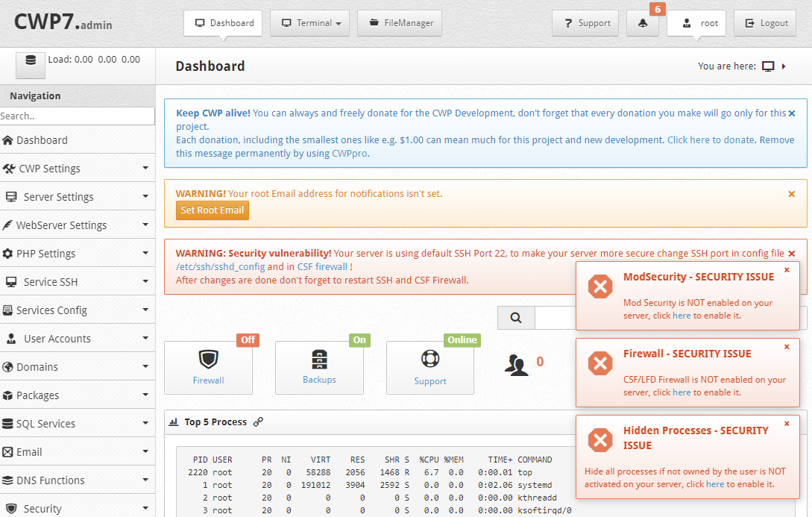Focus the navigation Search field
Image resolution: width=812 pixels, height=517 pixels.
point(77,116)
